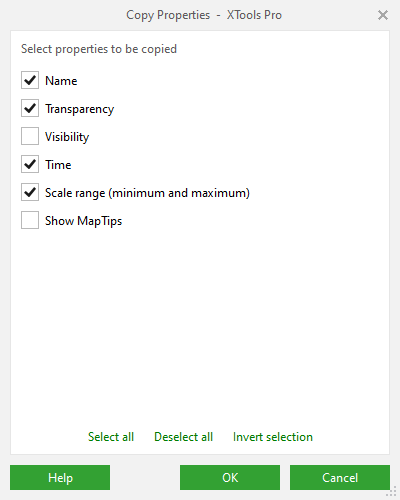Toggle the Scale range checkbox box

click(30, 192)
